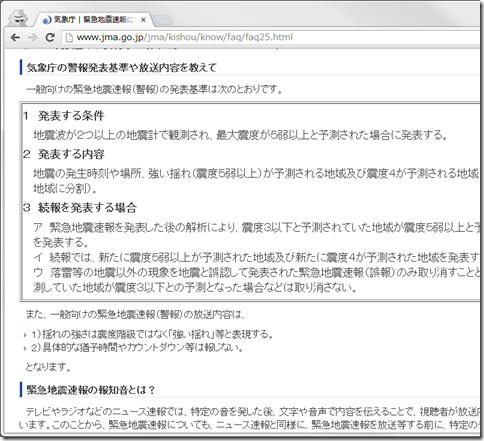Click the line starting 測していた地域が震度3以下
The image size is (484, 441).
pyautogui.click(x=195, y=287)
